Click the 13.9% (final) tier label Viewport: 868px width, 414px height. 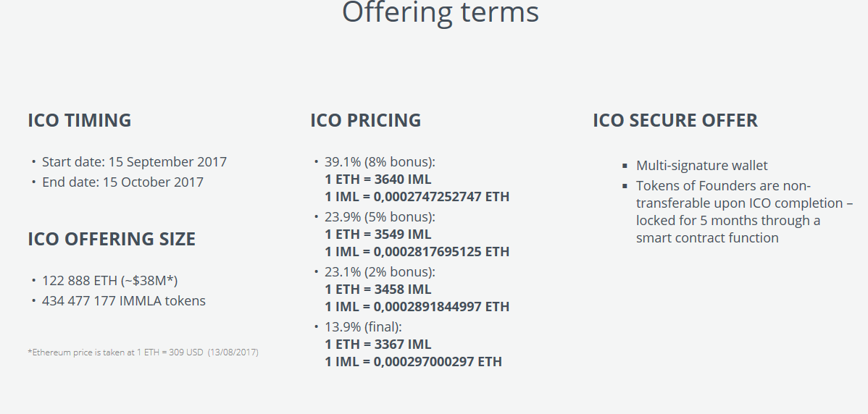coord(363,326)
